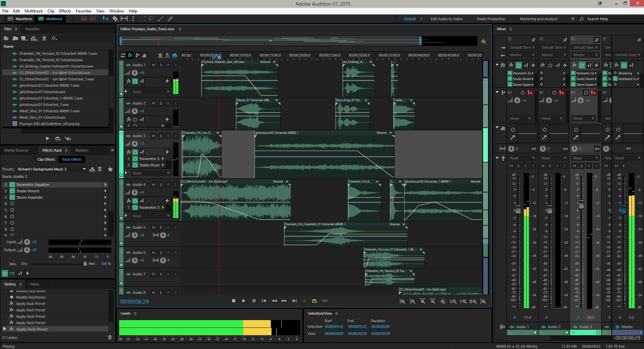
Task: Switch to Waveform view
Action: pyautogui.click(x=20, y=19)
